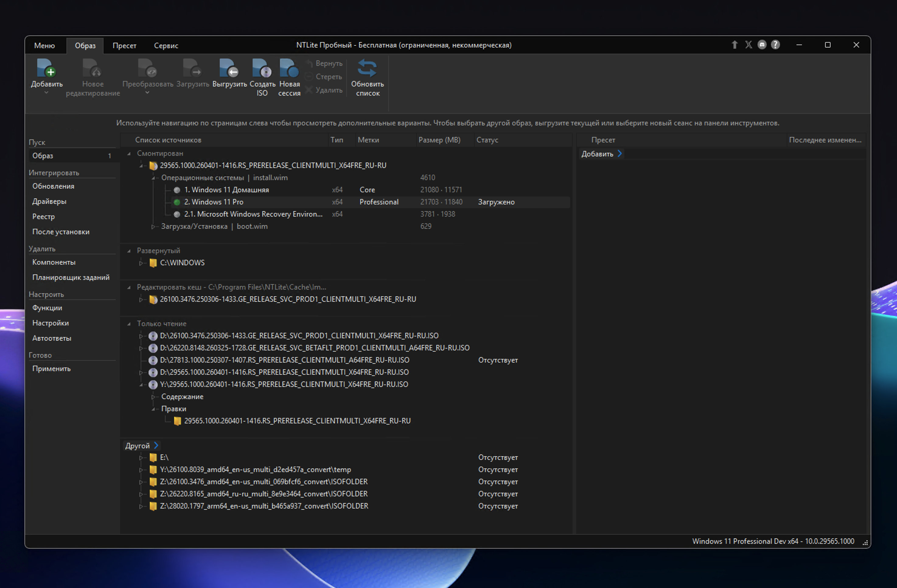
Task: Open the X (Twitter) icon in title bar
Action: tap(749, 45)
